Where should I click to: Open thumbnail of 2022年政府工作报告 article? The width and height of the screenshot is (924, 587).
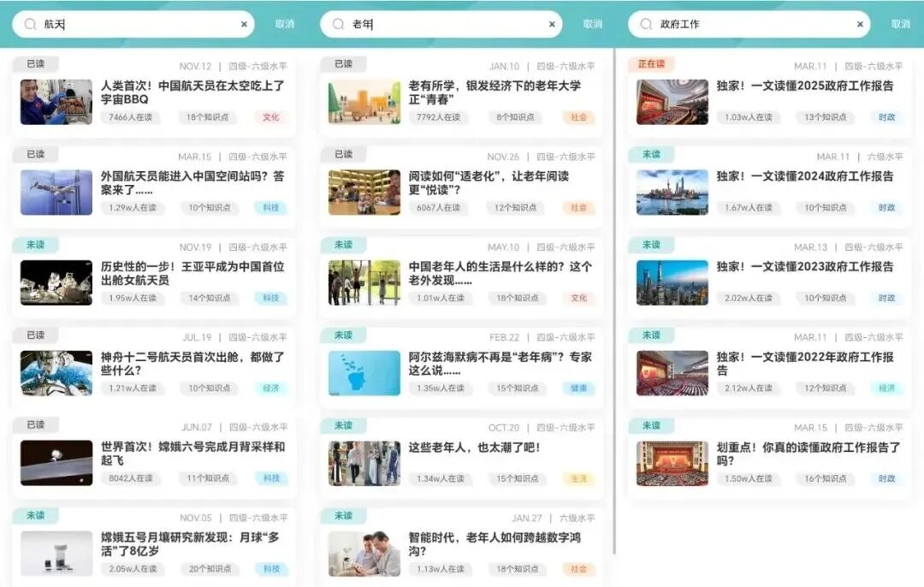(x=672, y=373)
